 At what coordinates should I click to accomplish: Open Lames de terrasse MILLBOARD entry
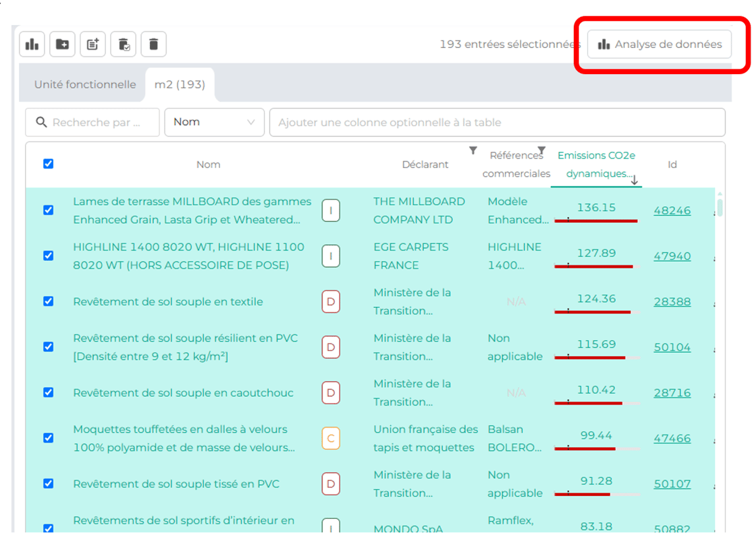192,211
